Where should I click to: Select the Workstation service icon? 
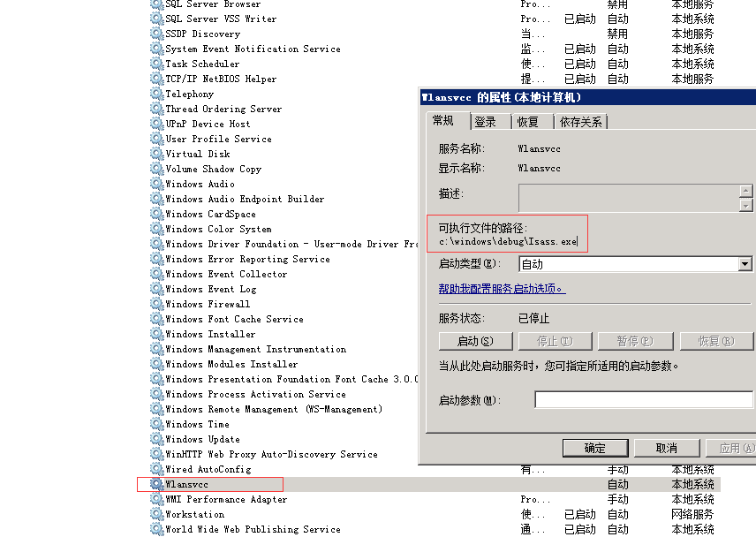coord(157,513)
